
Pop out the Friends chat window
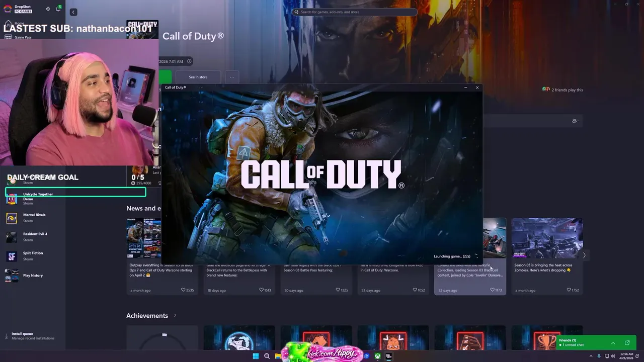627,343
